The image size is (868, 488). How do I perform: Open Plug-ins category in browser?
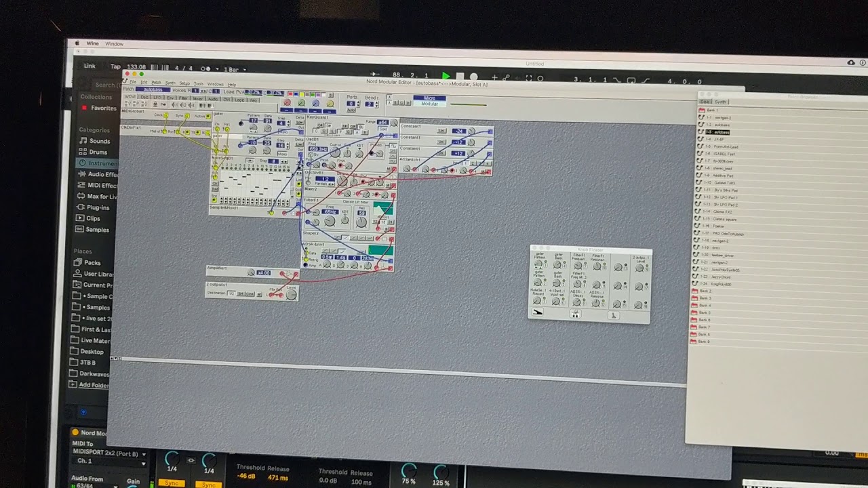(x=98, y=207)
